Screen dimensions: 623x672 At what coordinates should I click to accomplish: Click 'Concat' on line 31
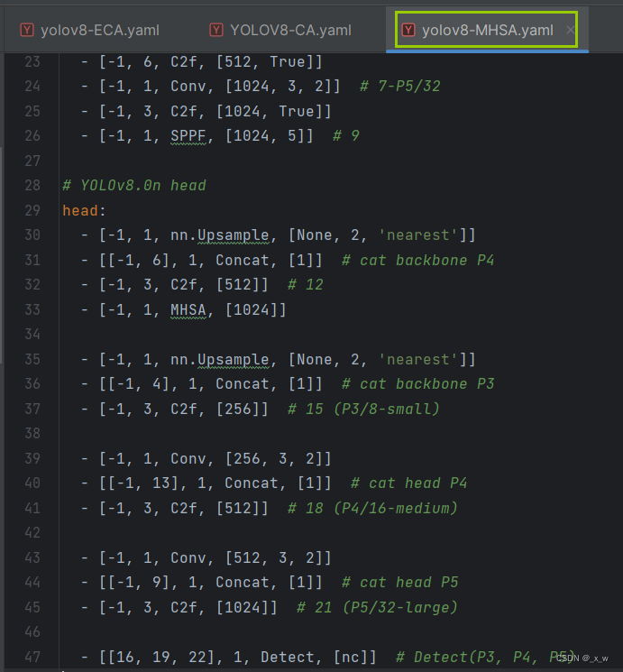point(243,260)
